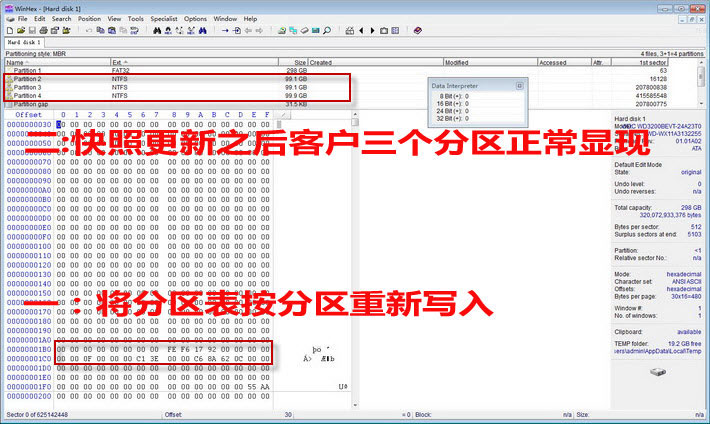This screenshot has height=424, width=710.
Task: Select the Partition 4 row
Action: click(x=336, y=96)
